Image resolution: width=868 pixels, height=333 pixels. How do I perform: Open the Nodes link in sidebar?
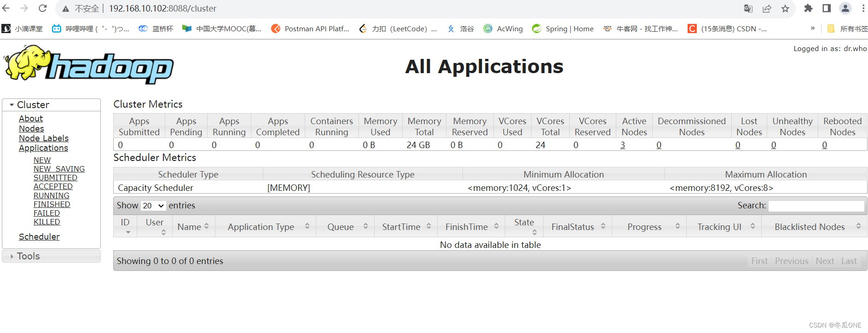coord(31,129)
